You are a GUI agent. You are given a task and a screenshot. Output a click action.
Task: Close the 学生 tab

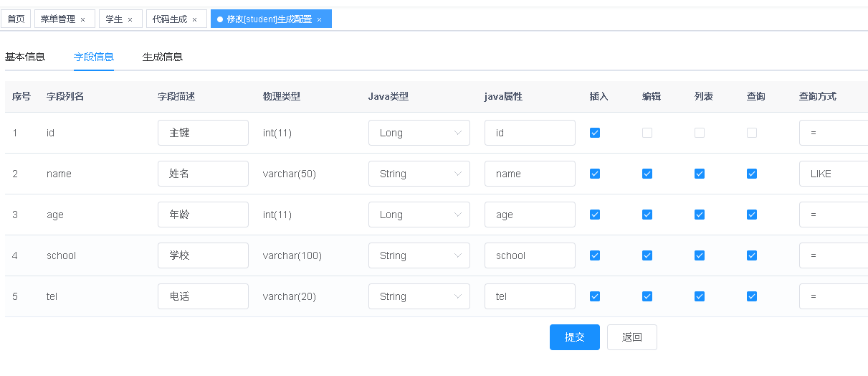coord(130,19)
